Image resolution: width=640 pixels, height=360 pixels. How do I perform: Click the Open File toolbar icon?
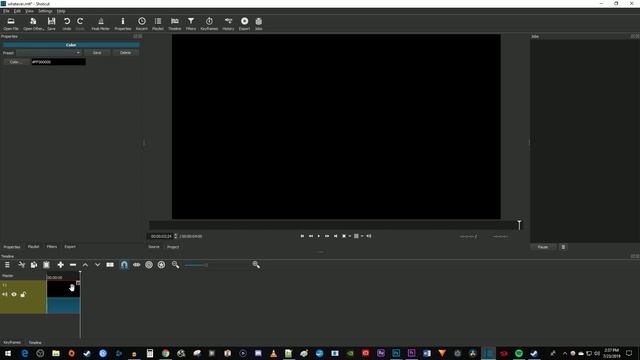tap(11, 24)
